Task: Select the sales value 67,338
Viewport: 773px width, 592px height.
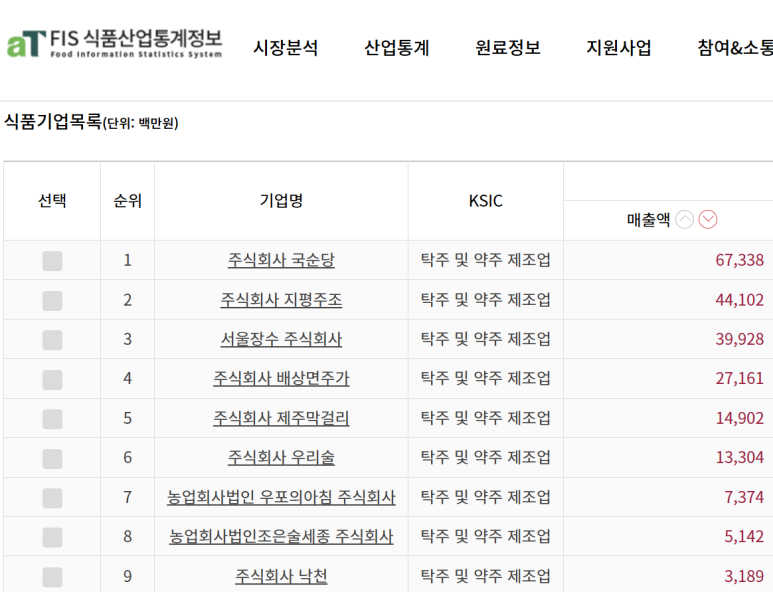Action: pyautogui.click(x=739, y=260)
